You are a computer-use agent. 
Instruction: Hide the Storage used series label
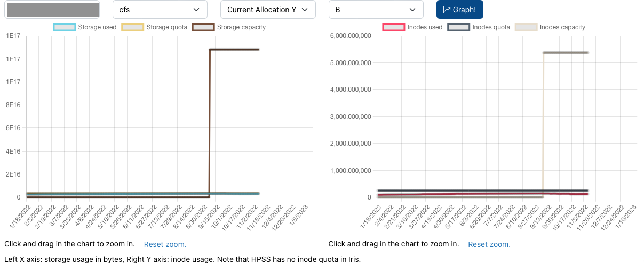(x=97, y=27)
